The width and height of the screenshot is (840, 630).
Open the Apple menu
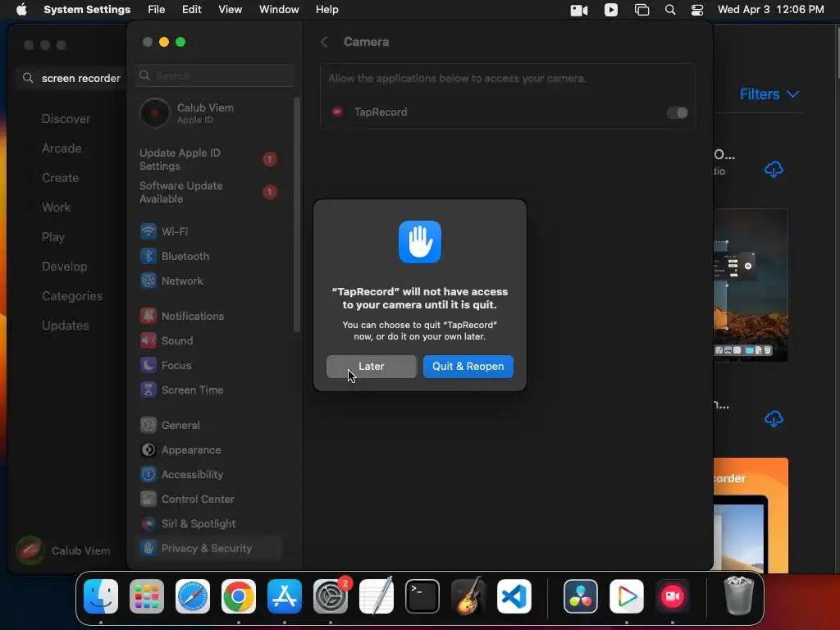pyautogui.click(x=21, y=10)
